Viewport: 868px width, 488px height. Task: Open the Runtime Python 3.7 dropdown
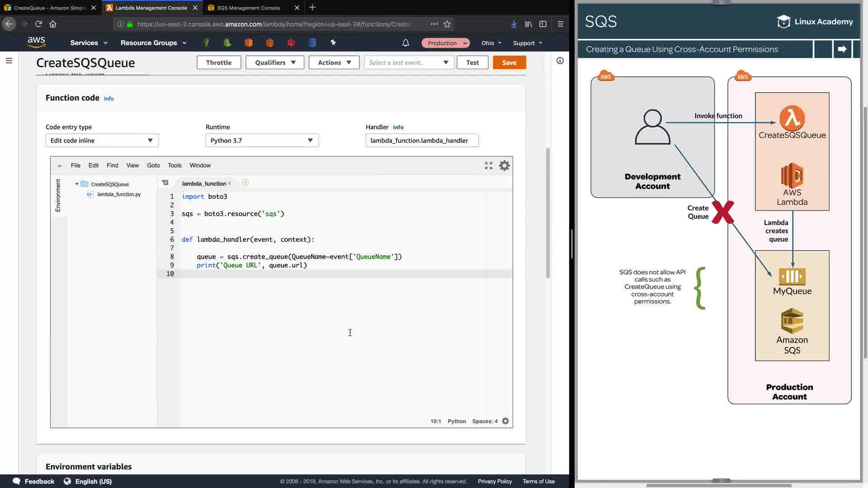[262, 141]
